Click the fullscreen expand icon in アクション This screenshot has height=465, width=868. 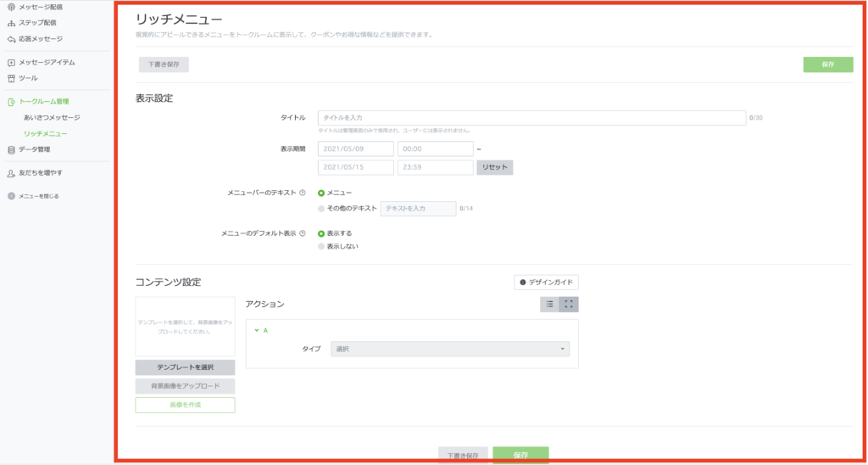coord(569,304)
